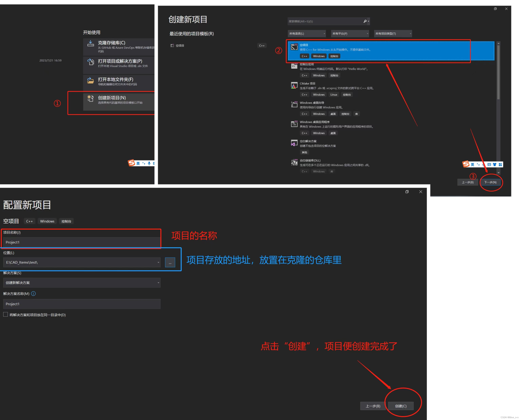Click the solution name info icon

[x=33, y=293]
